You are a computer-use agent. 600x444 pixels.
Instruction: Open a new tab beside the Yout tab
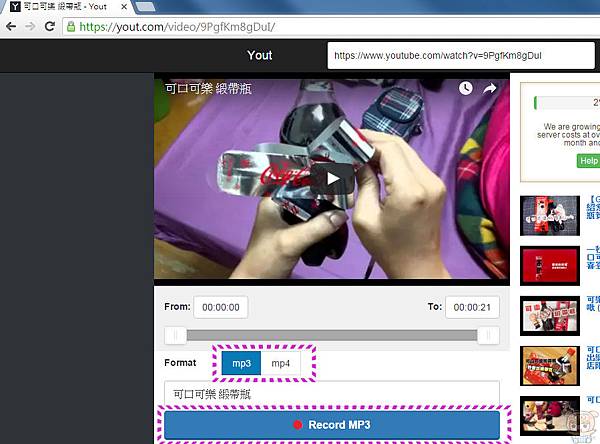(x=145, y=6)
